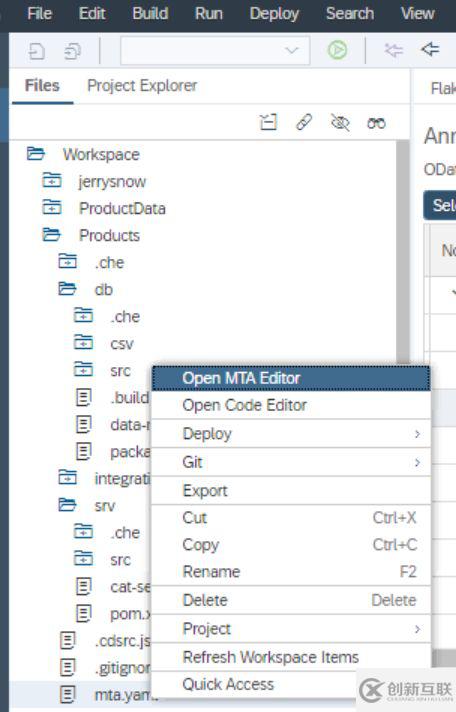Click the green Run button icon
This screenshot has height=712, width=456.
tap(337, 50)
